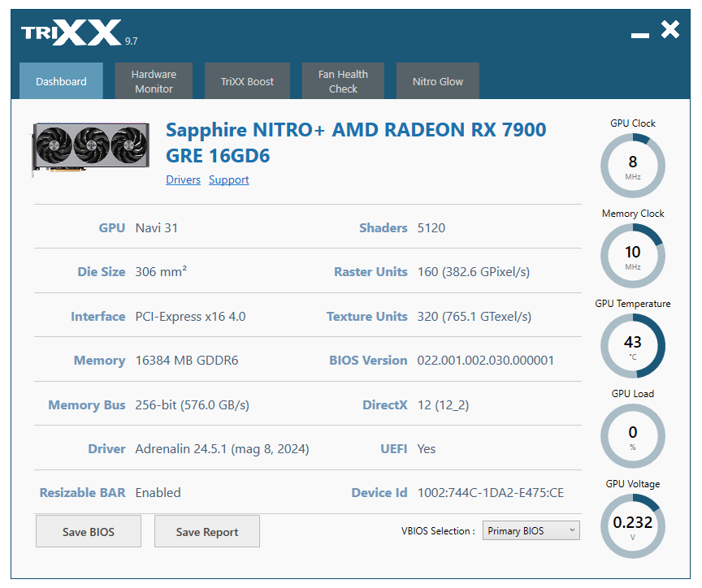Click the Memory Bus field label
This screenshot has height=588, width=702.
point(87,405)
